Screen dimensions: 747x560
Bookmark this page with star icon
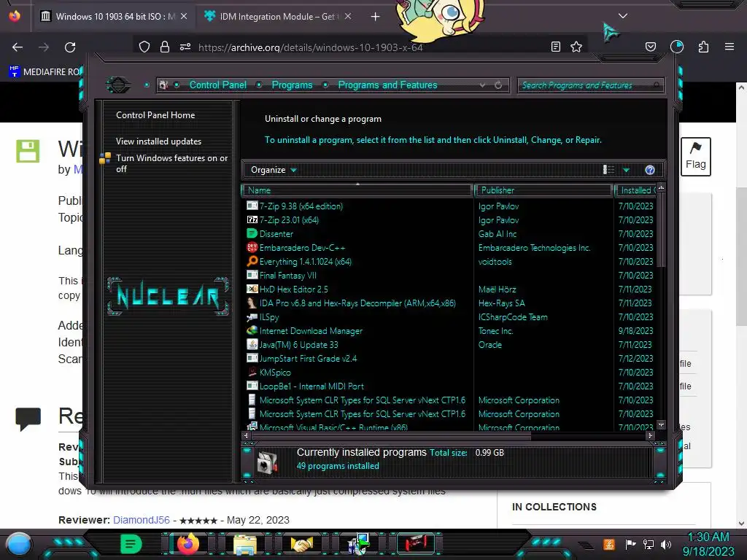[x=576, y=47]
